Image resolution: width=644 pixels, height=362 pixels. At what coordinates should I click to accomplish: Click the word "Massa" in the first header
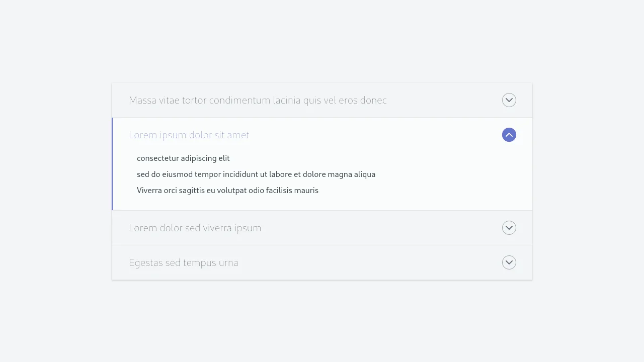click(143, 100)
